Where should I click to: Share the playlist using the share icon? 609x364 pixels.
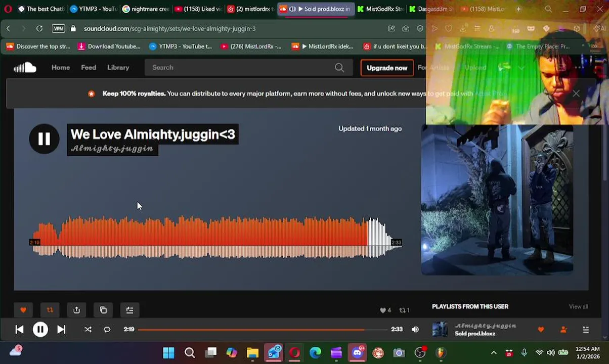pyautogui.click(x=76, y=310)
